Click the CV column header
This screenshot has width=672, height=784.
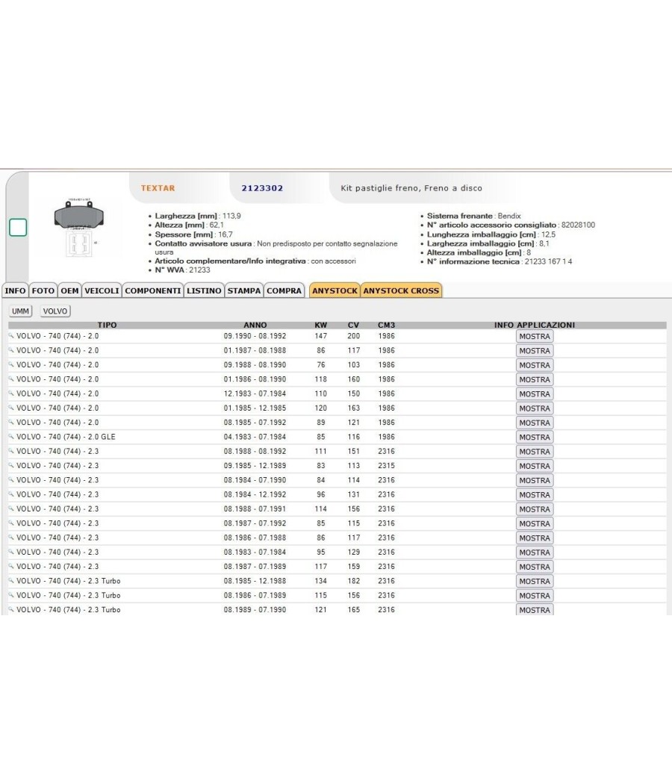coord(353,325)
